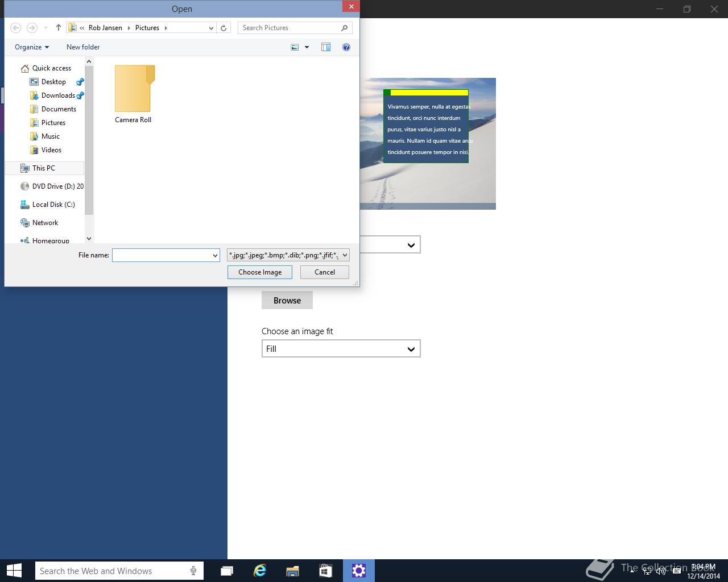Click the Choose Image button
Image resolution: width=728 pixels, height=582 pixels.
pyautogui.click(x=260, y=272)
